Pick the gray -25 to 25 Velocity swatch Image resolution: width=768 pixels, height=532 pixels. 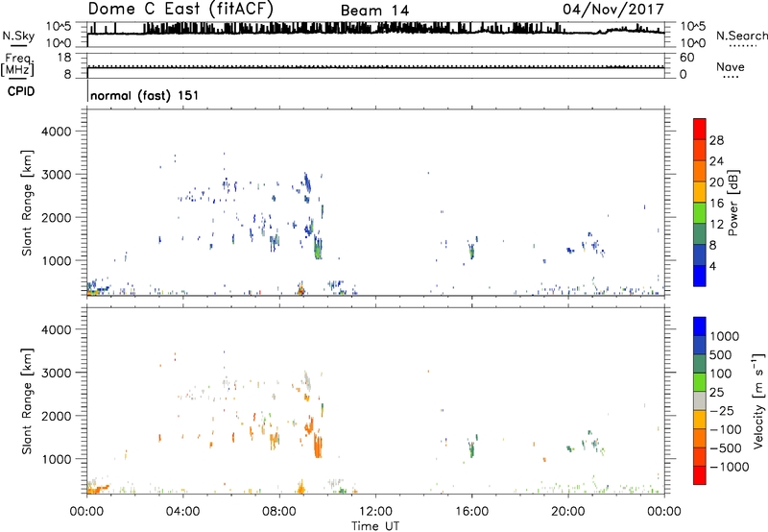pos(700,401)
